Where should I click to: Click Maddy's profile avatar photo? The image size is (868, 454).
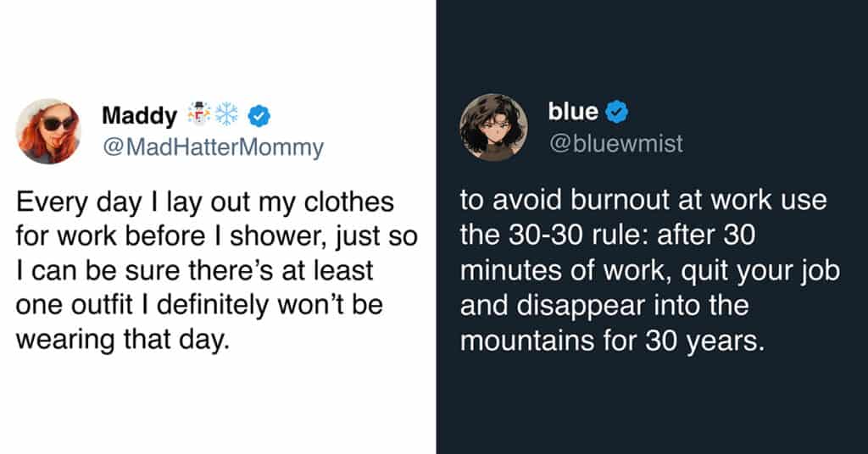click(47, 130)
